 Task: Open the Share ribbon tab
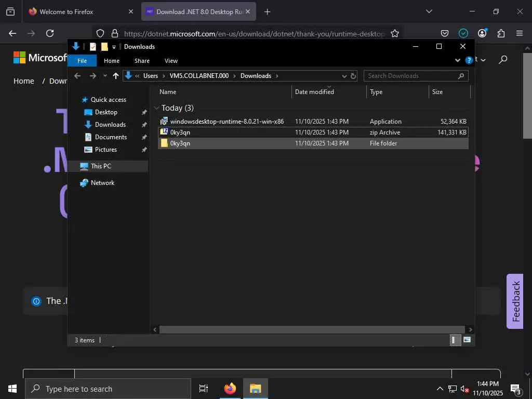[142, 61]
